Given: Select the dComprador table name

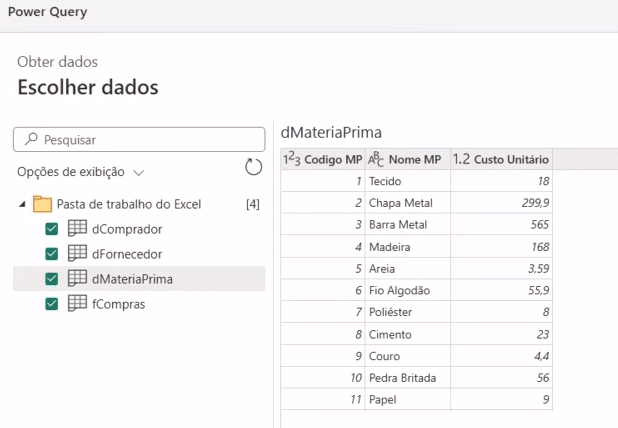Looking at the screenshot, I should pos(127,229).
